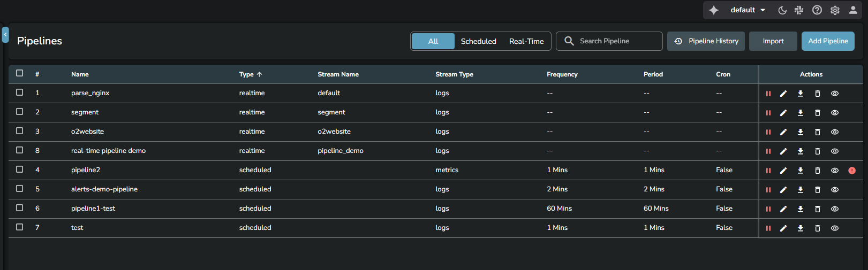Switch to the Scheduled tab
Screen dimensions: 868x270
pyautogui.click(x=478, y=41)
